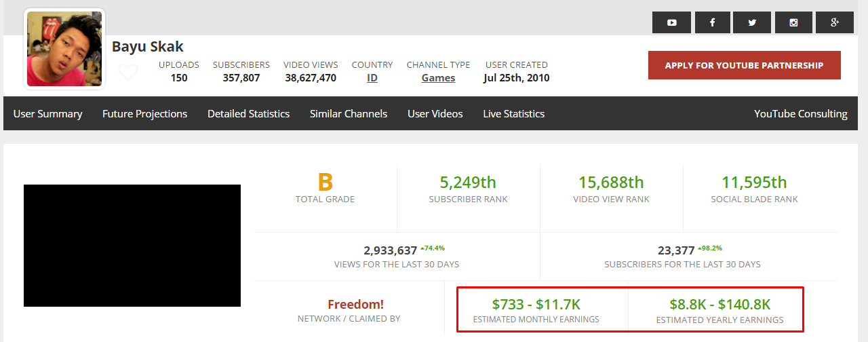Click the $733 - $11.7K monthly earnings
868x342 pixels.
536,304
